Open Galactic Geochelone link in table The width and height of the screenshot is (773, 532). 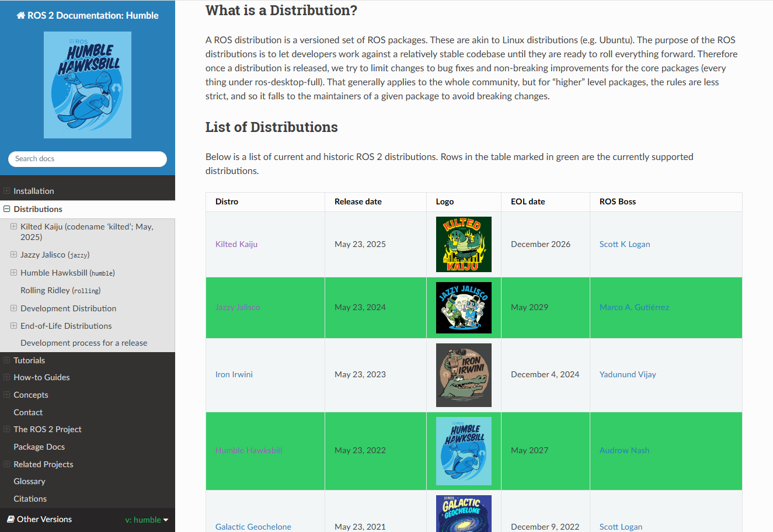[x=253, y=527]
